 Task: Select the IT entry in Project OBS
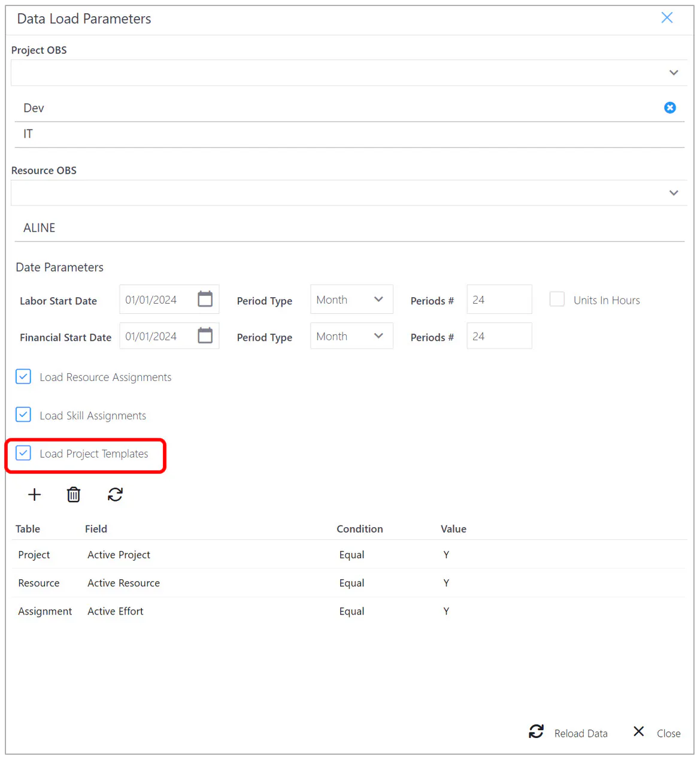350,134
